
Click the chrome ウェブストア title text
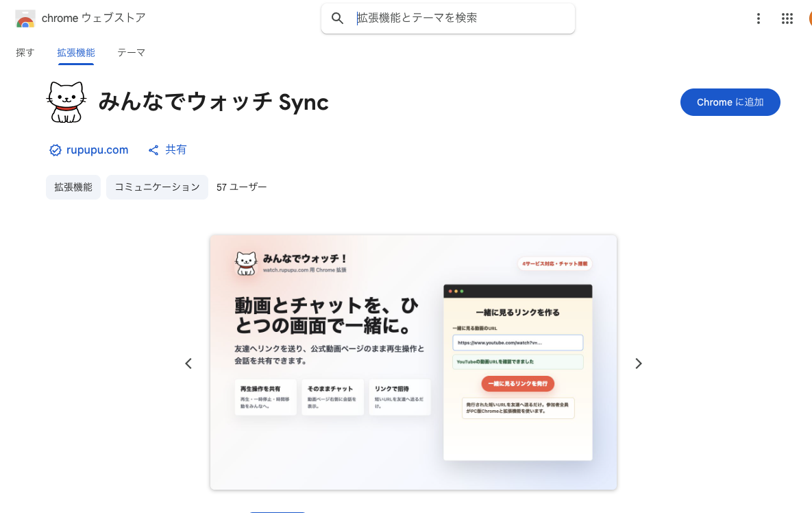coord(94,18)
